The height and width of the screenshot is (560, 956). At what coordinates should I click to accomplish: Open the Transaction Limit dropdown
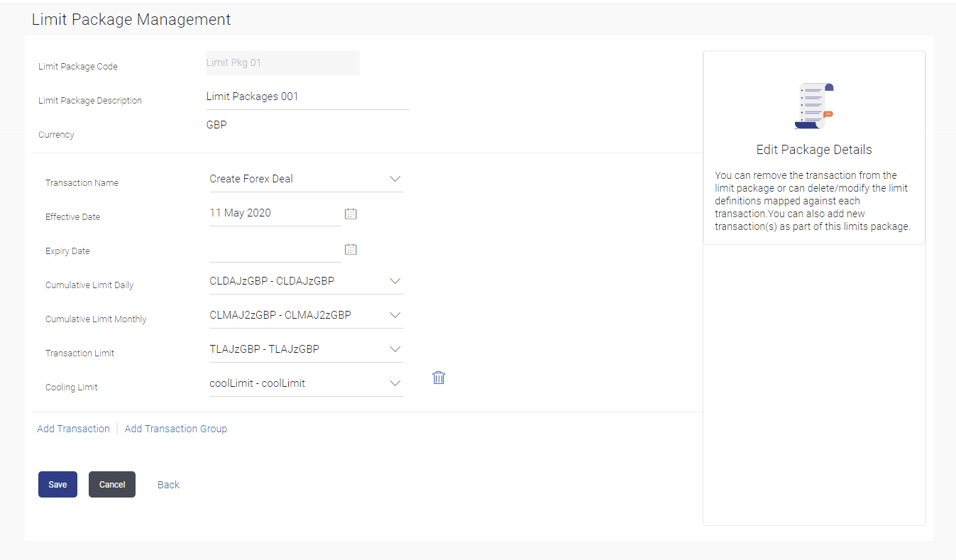pyautogui.click(x=395, y=349)
